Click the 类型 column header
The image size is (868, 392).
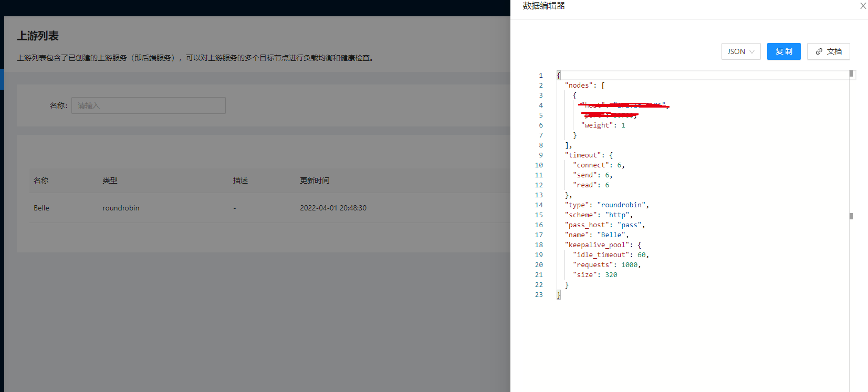tap(110, 181)
